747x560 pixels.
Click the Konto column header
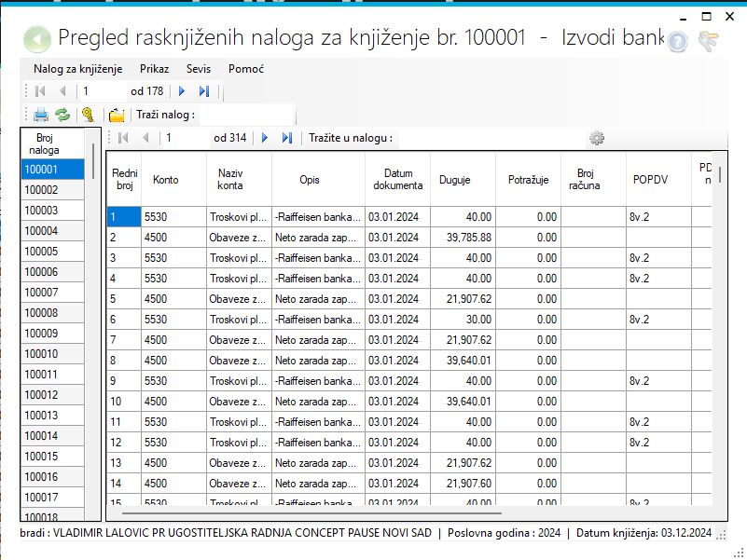pyautogui.click(x=173, y=180)
